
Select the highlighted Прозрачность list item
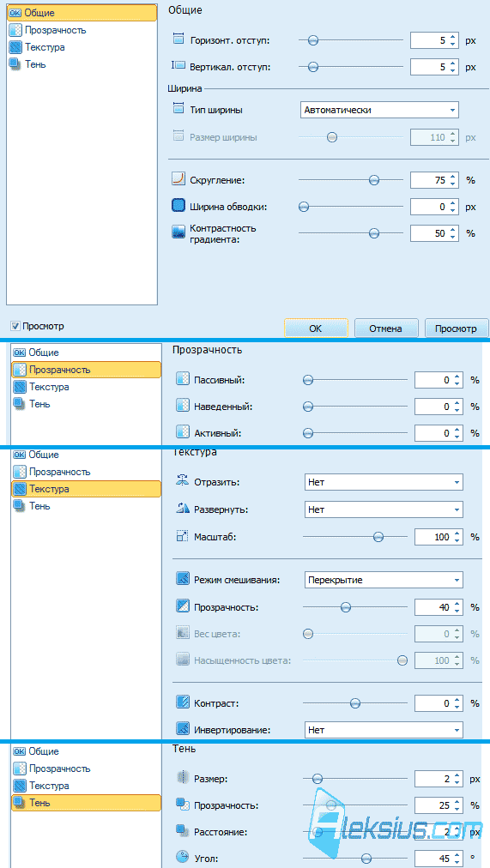click(87, 370)
